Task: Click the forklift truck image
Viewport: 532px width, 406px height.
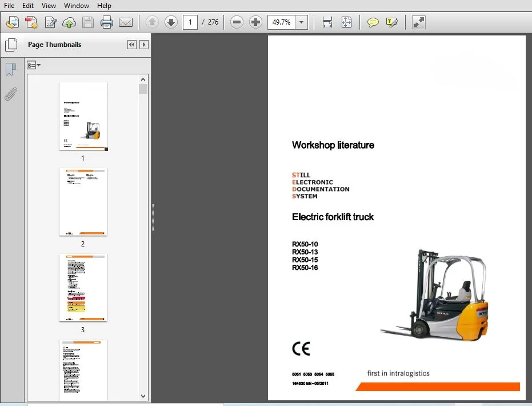Action: tap(434, 294)
